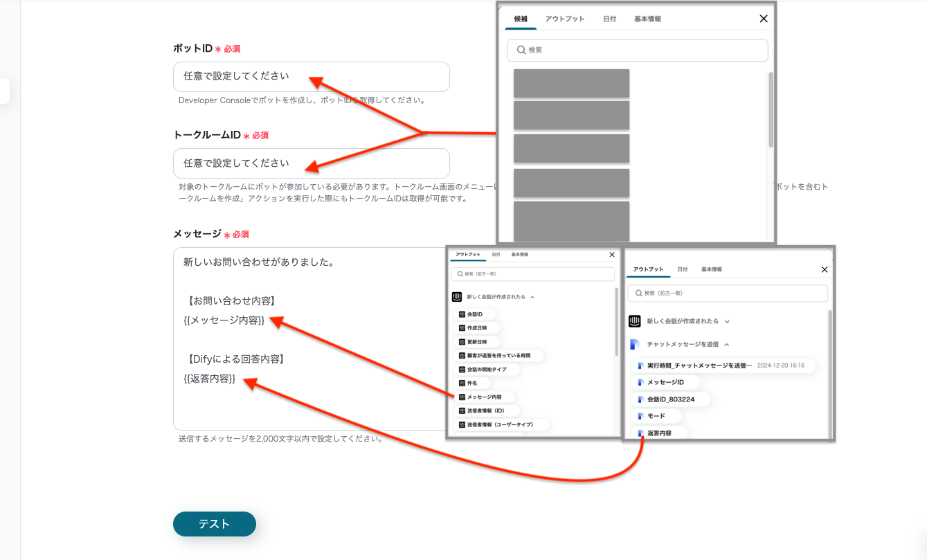Click the icon on the 更新日時 chip

(462, 342)
